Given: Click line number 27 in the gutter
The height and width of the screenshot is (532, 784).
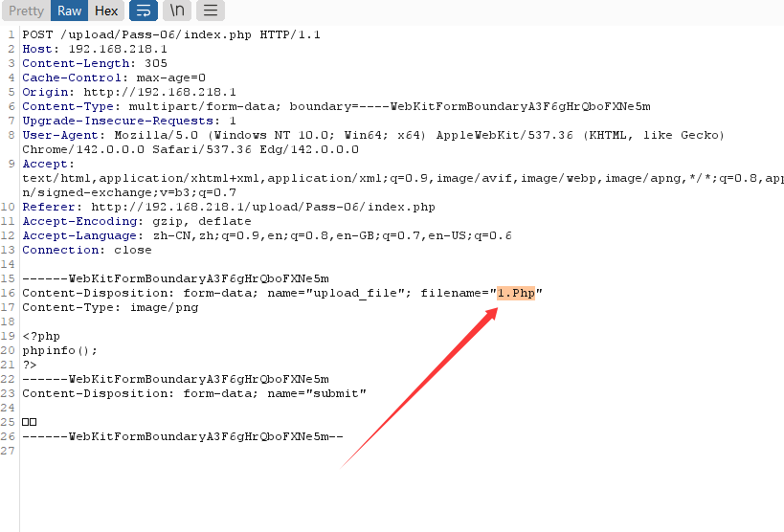Looking at the screenshot, I should tap(8, 451).
